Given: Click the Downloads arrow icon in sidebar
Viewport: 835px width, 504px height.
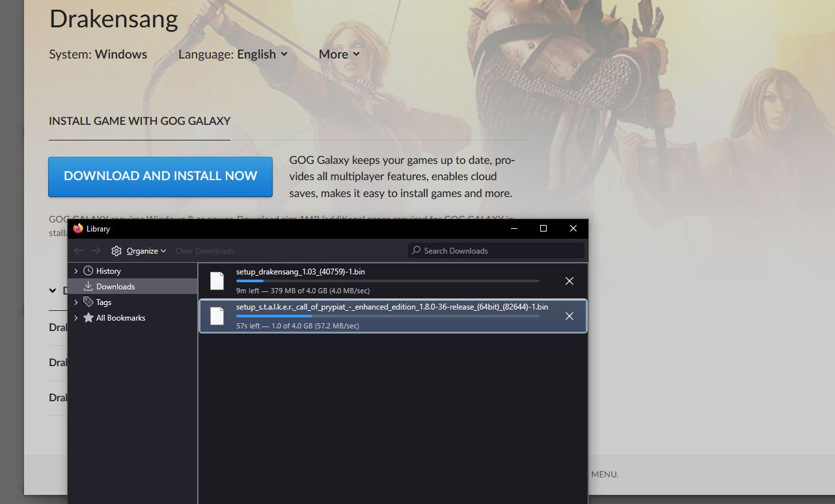Looking at the screenshot, I should point(89,286).
